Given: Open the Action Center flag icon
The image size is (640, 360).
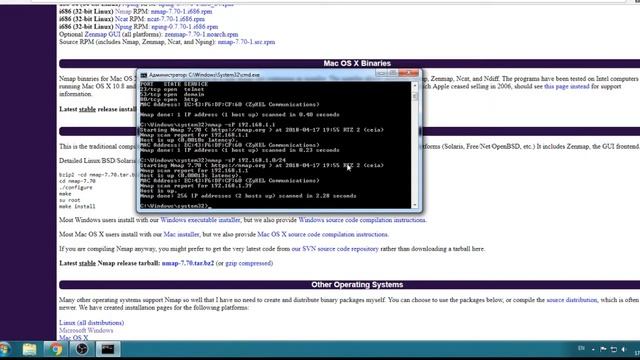Looking at the screenshot, I should [x=603, y=349].
